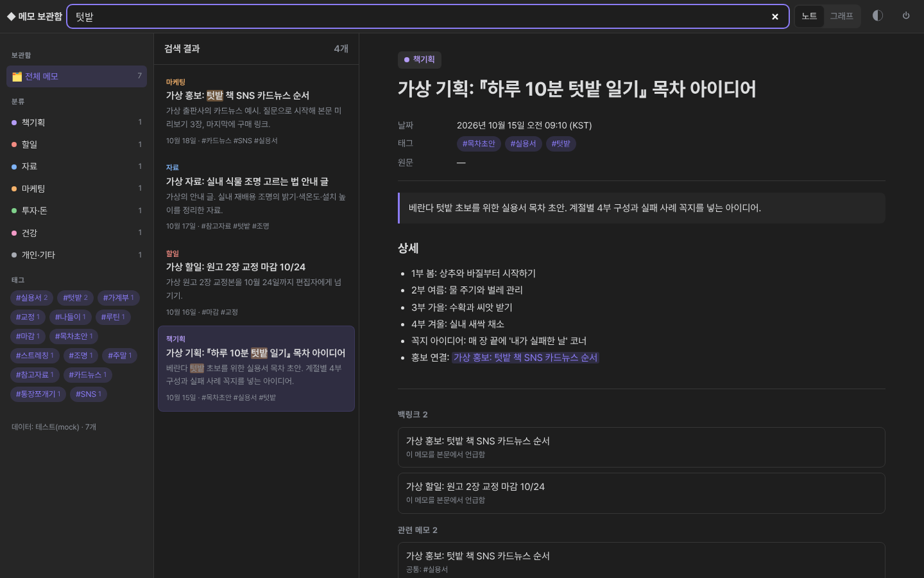The width and height of the screenshot is (924, 578).
Task: Select 전체 메모 in the sidebar
Action: tap(76, 76)
